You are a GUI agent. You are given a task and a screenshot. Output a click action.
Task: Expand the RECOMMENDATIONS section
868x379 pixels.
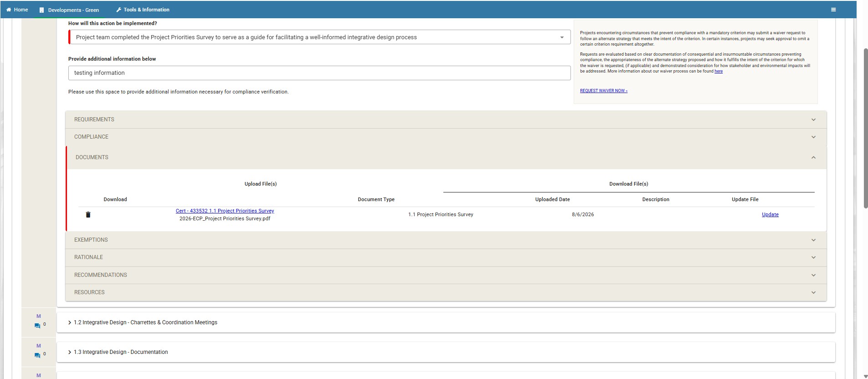tap(446, 275)
